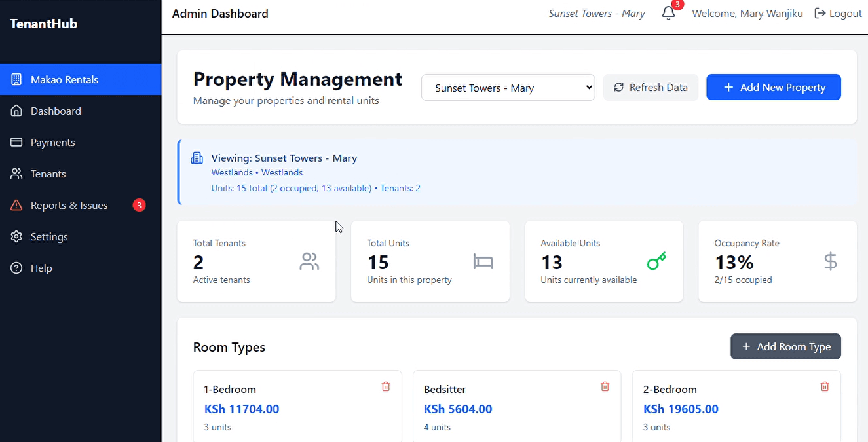Open notifications via the bell icon
This screenshot has height=442, width=868.
click(667, 13)
